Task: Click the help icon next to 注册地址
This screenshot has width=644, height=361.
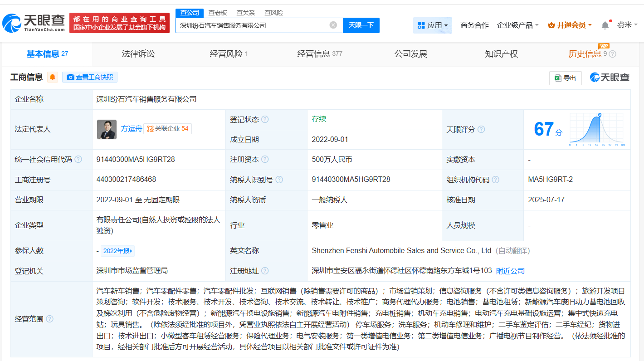Action: (x=265, y=271)
